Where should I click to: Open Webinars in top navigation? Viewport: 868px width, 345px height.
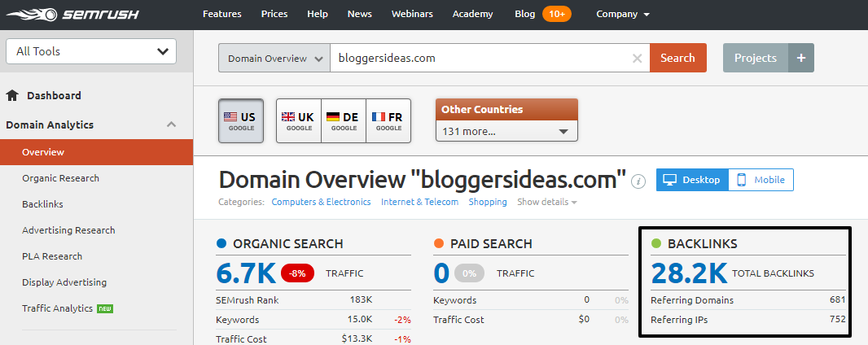(x=412, y=15)
